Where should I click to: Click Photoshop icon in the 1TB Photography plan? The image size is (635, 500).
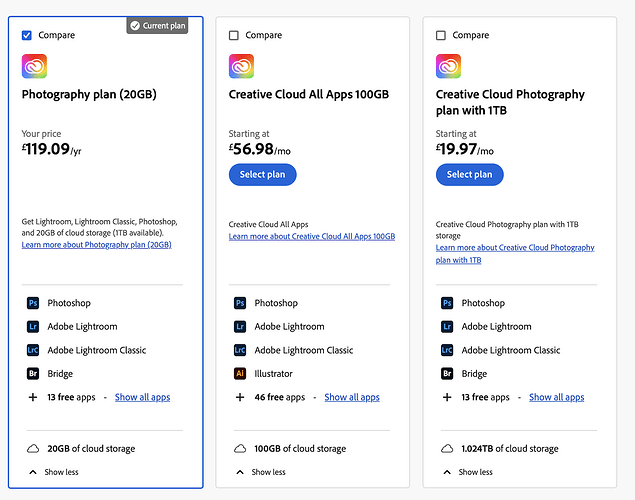pos(447,303)
